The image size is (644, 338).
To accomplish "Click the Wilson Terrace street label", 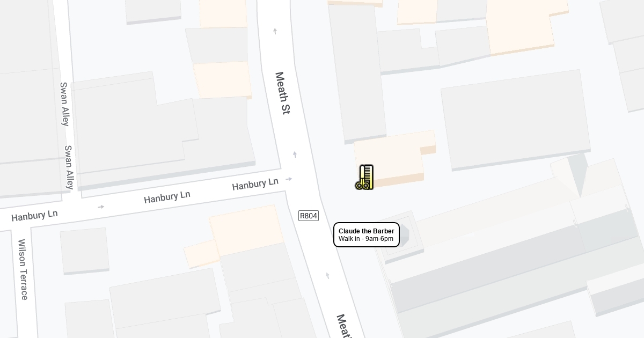I will pos(24,269).
